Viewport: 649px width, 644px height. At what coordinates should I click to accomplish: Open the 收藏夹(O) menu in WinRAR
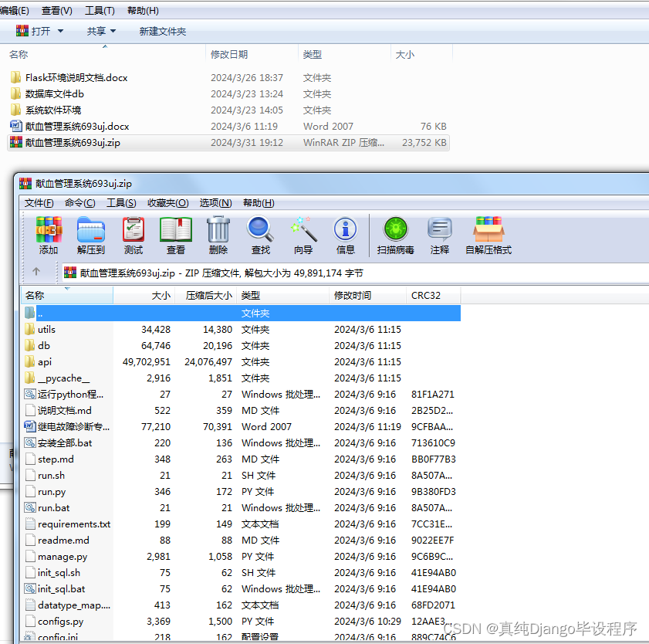tap(168, 203)
